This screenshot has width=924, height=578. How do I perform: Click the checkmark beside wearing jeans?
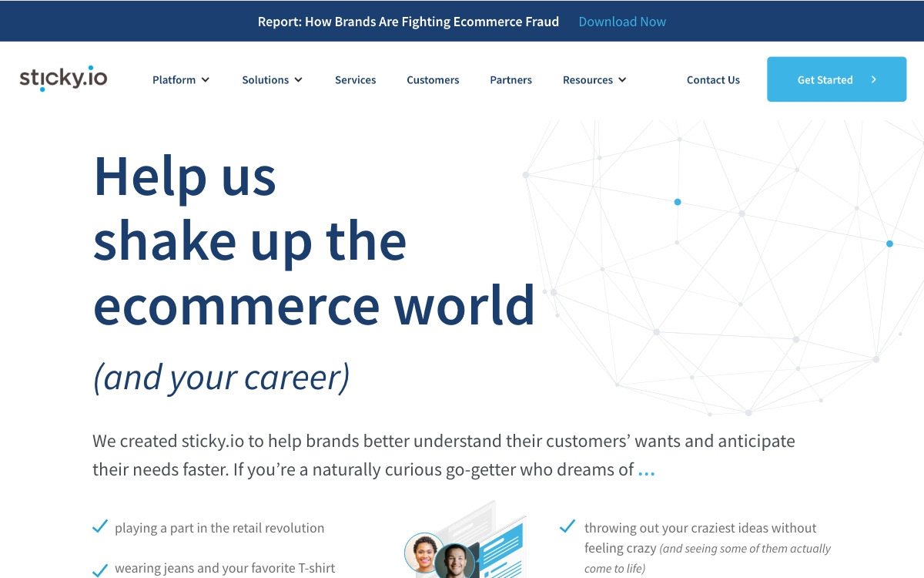tap(100, 570)
